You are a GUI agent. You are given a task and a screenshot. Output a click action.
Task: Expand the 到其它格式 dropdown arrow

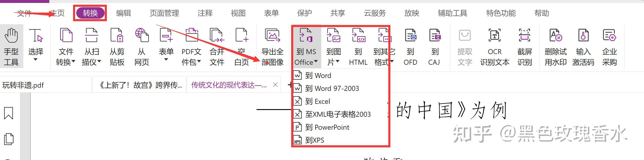[392, 62]
